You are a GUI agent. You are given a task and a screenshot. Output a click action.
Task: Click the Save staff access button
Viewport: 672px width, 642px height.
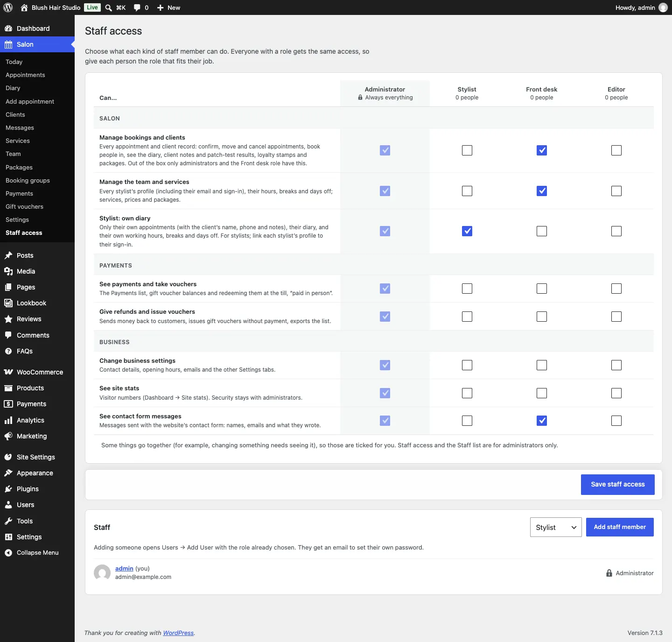[618, 485]
